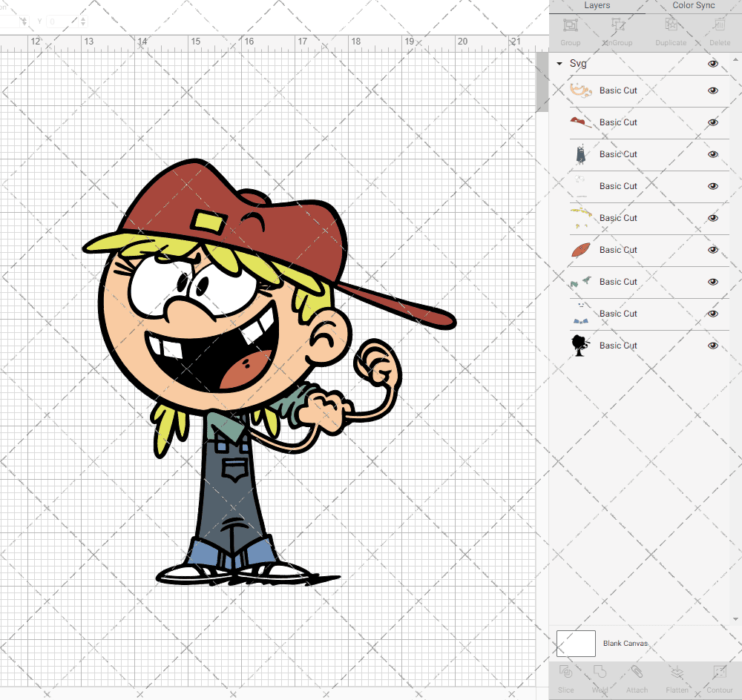Screen dimensions: 742x700
Task: Hide the red cap Basic Cut layer
Action: [713, 122]
